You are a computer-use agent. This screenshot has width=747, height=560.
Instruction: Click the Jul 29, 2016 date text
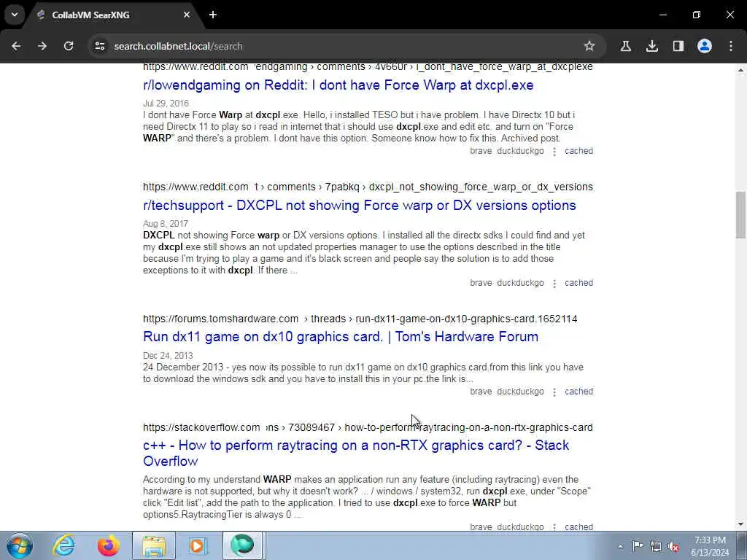tap(166, 104)
